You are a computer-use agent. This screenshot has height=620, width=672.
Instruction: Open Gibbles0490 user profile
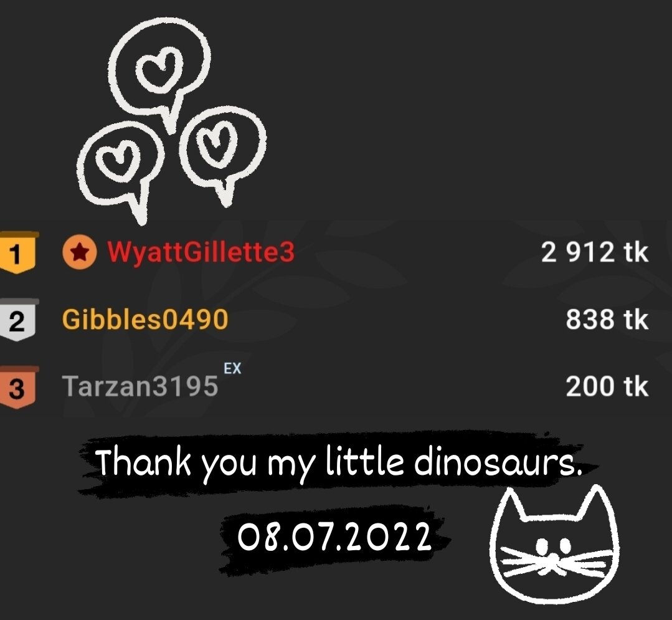click(145, 320)
